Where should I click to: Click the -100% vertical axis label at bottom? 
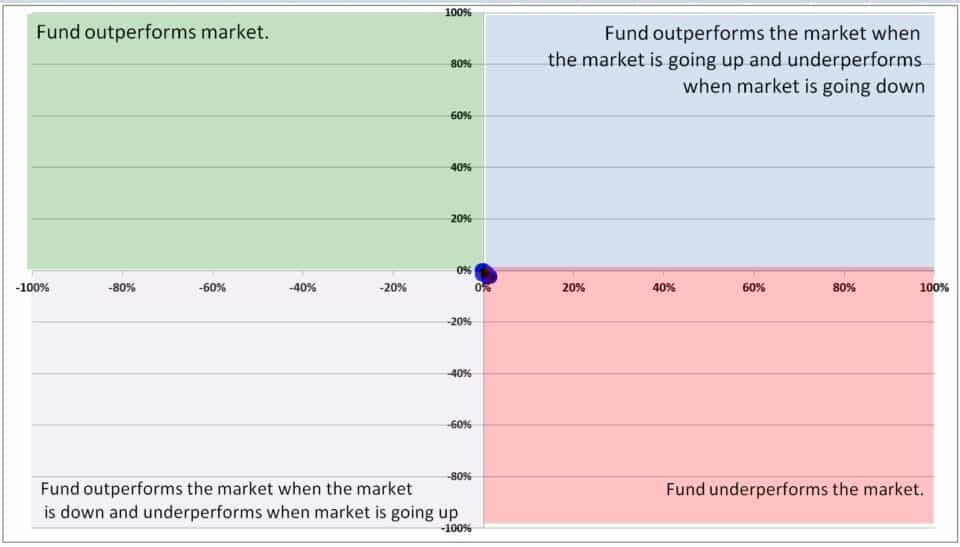pos(456,528)
